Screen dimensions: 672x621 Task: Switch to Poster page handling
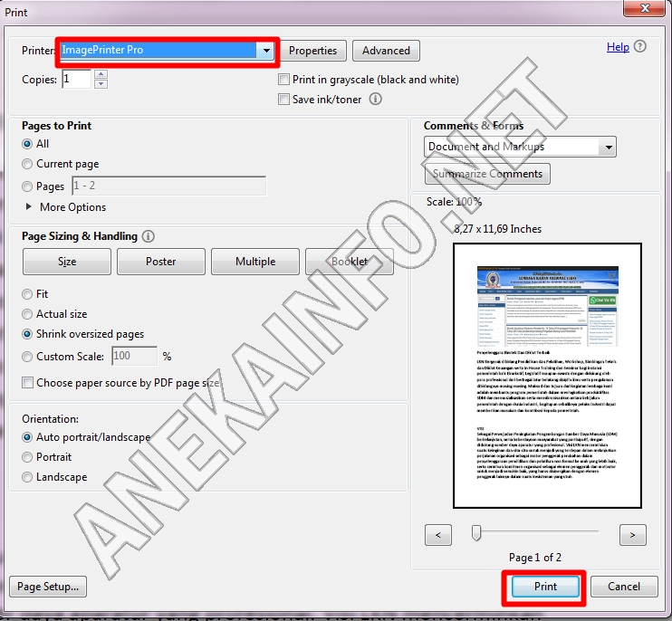pos(161,262)
